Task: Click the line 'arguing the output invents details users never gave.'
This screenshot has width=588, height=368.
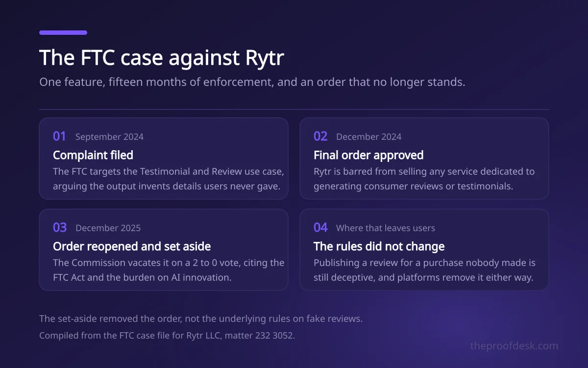Action: (x=166, y=186)
